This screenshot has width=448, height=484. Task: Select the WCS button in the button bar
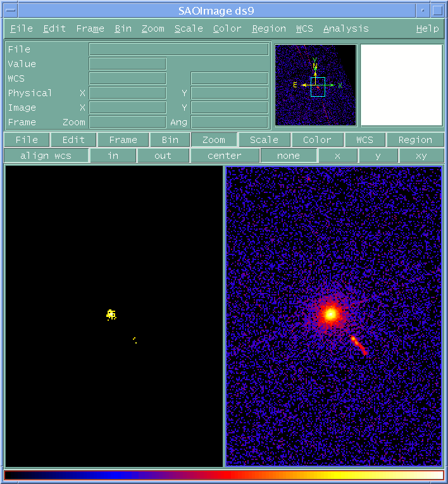click(x=364, y=140)
